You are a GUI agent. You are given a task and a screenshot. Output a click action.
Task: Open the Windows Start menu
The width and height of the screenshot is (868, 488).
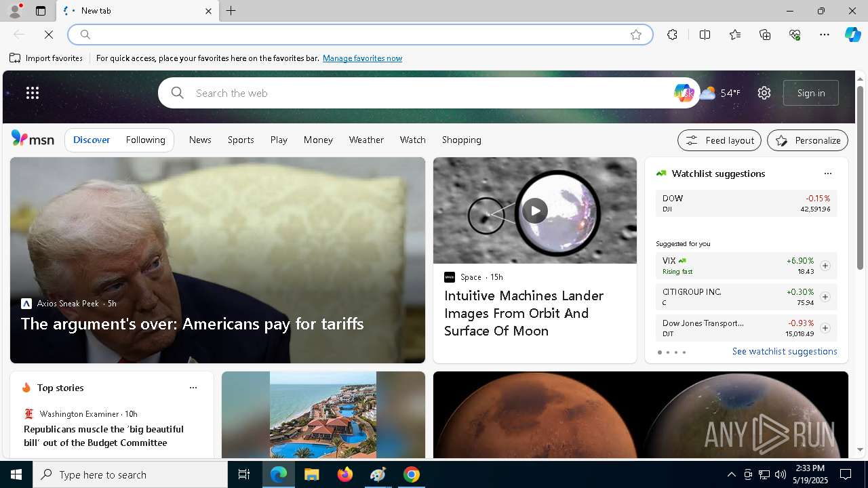[16, 474]
